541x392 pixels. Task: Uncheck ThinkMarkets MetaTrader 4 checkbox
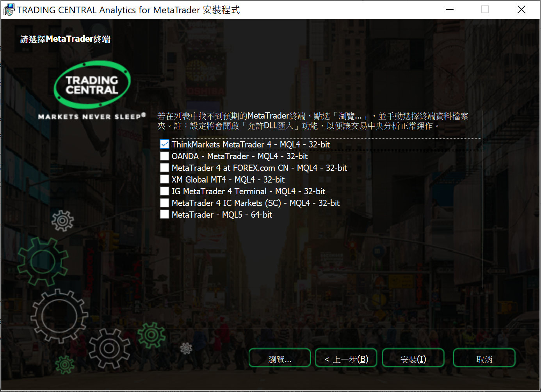[164, 144]
